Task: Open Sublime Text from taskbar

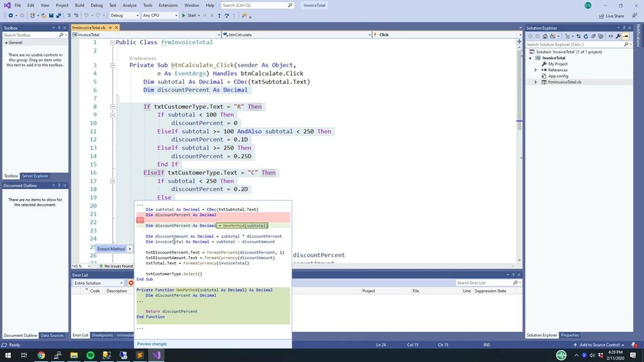Action: click(140, 355)
